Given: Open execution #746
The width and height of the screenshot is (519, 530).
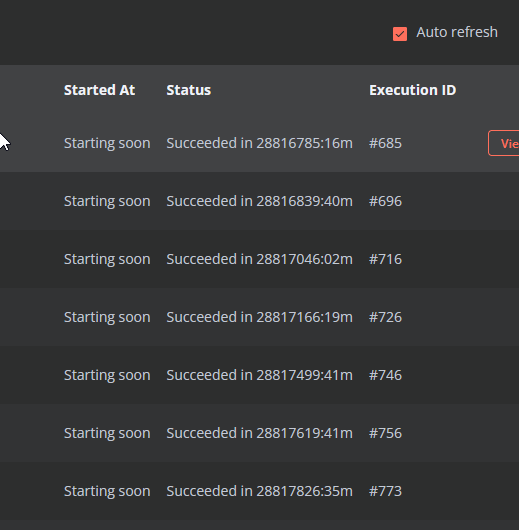Looking at the screenshot, I should [x=385, y=376].
